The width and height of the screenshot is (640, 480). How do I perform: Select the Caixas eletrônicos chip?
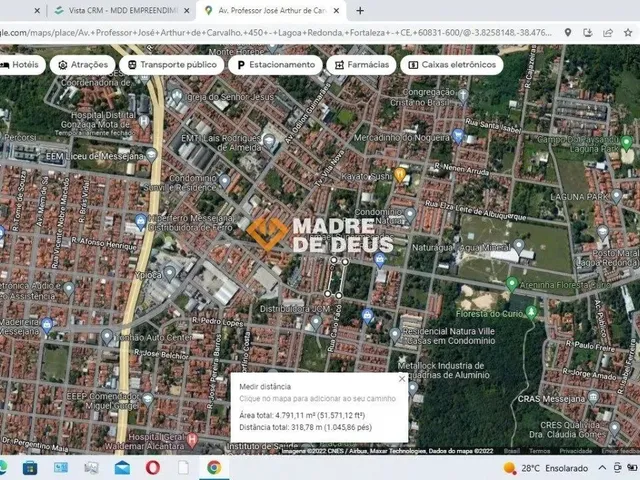[x=452, y=65]
